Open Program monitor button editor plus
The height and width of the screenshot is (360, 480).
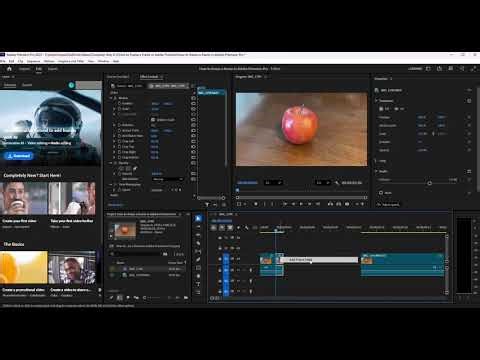[x=362, y=204]
